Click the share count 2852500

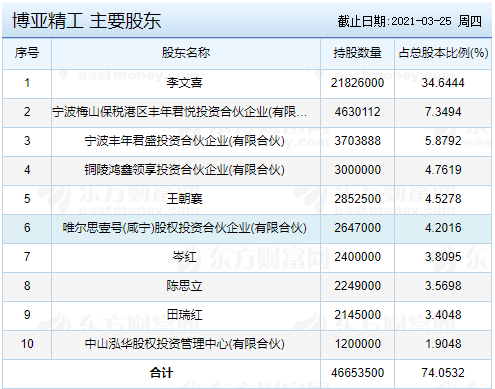(357, 199)
